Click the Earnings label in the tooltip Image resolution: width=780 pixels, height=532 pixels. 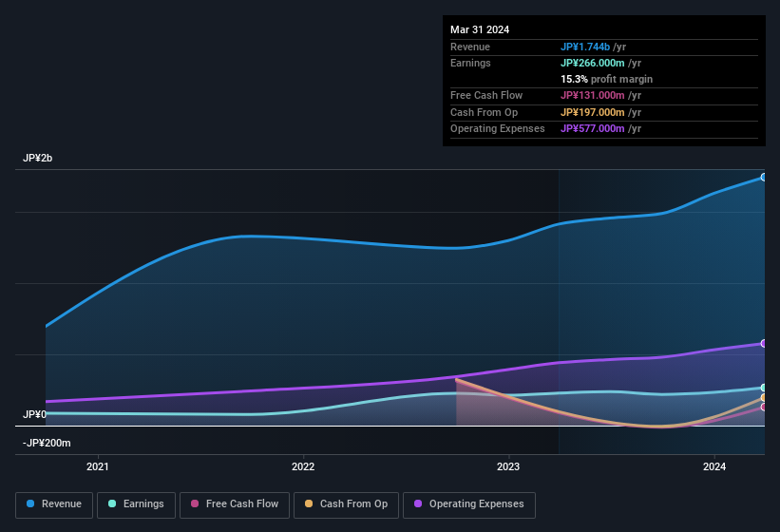coord(470,63)
